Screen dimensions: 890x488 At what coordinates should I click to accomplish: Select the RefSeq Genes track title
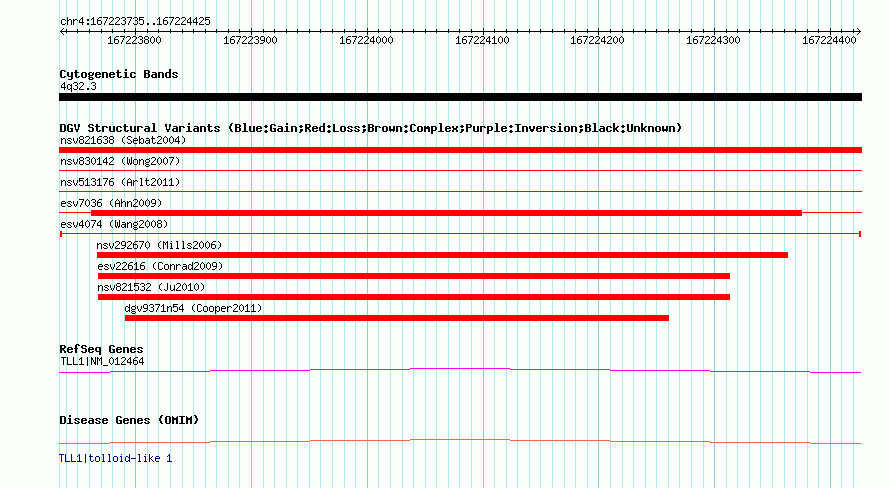(101, 349)
